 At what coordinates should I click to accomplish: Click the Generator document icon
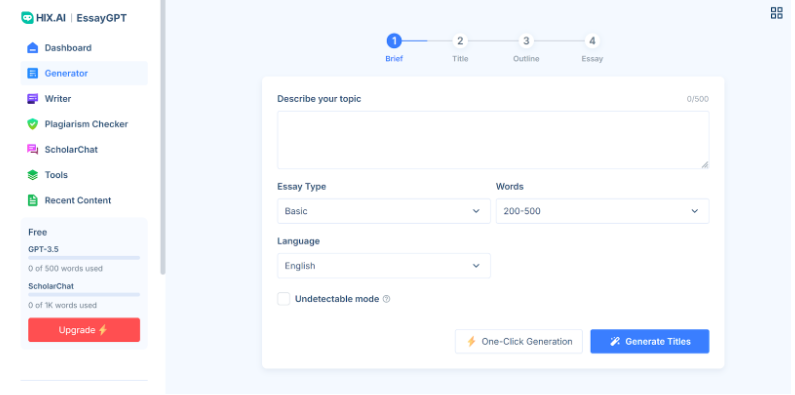[x=32, y=74]
